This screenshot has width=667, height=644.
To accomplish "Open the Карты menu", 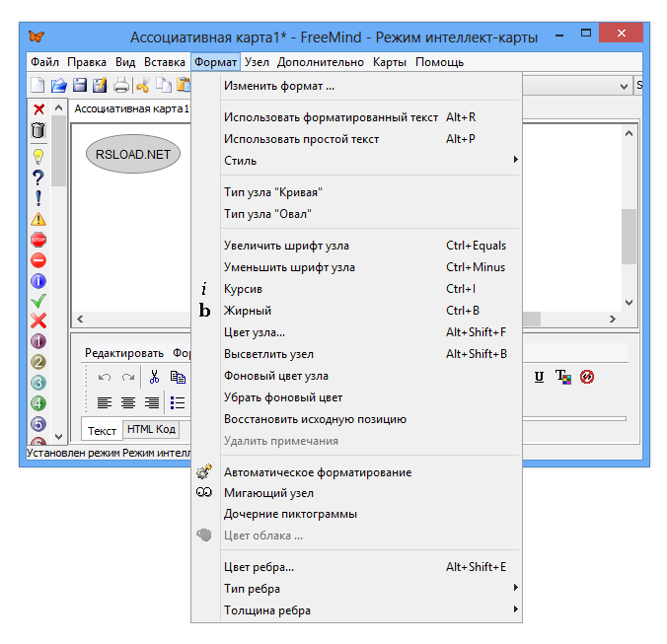I will pos(390,62).
